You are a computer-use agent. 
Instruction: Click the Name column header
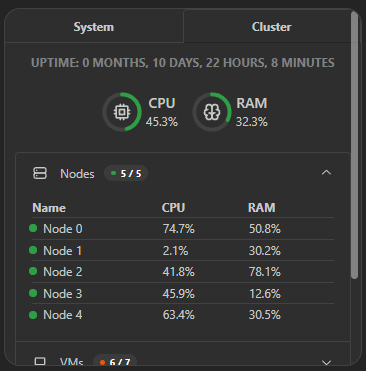[49, 208]
